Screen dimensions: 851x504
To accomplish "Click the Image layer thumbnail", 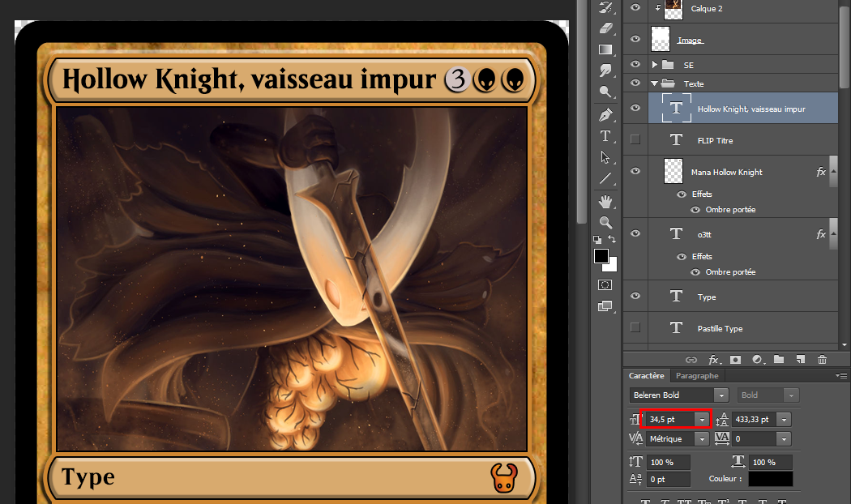I will (x=661, y=39).
